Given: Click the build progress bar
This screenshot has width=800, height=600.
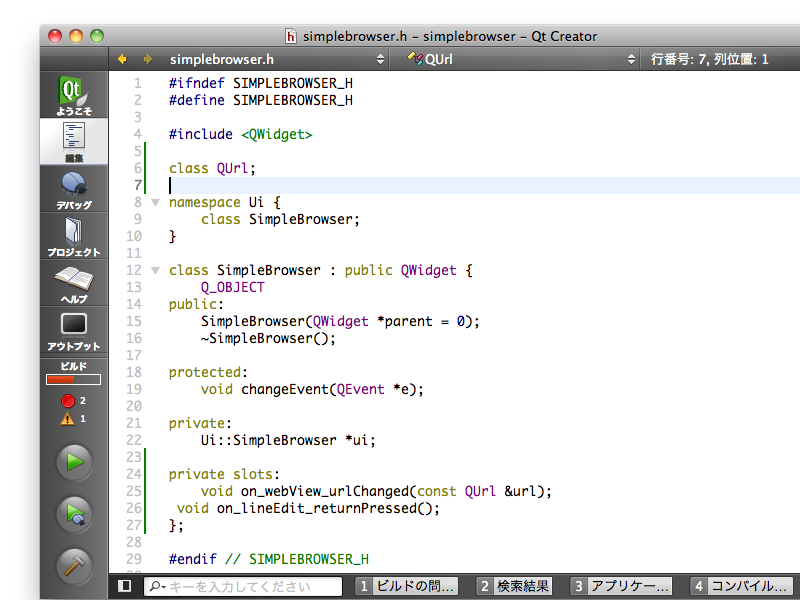Looking at the screenshot, I should pyautogui.click(x=74, y=379).
